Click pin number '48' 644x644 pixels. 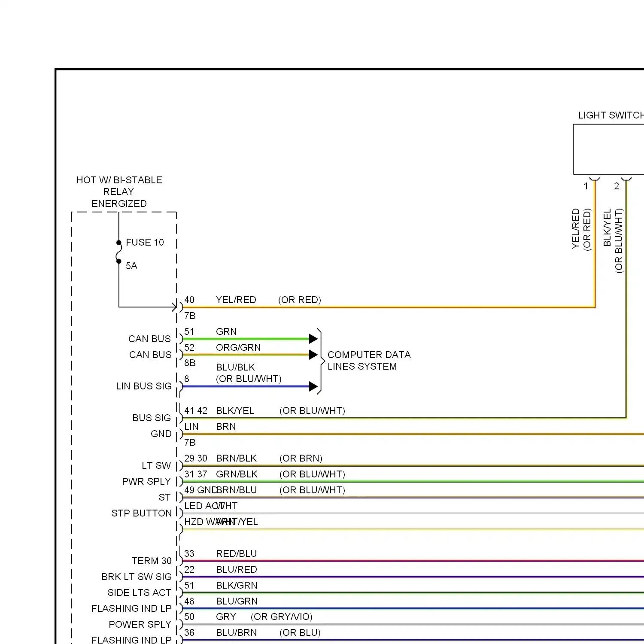tap(189, 601)
